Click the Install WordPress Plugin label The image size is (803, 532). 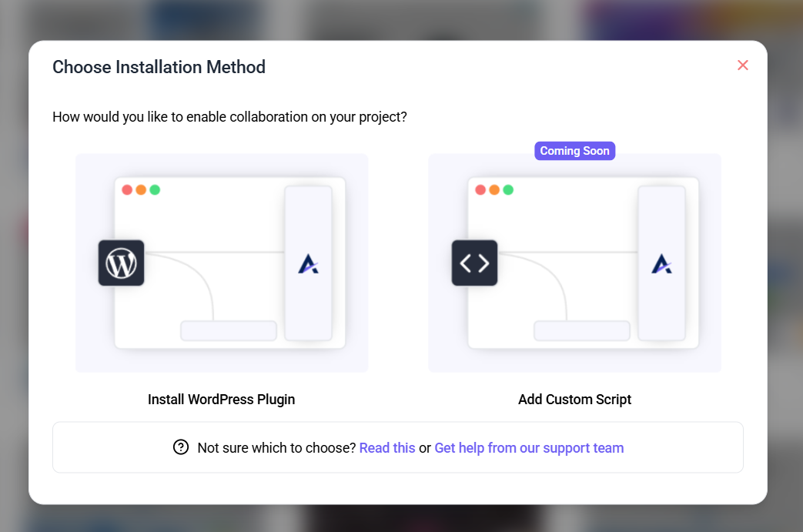pyautogui.click(x=221, y=400)
